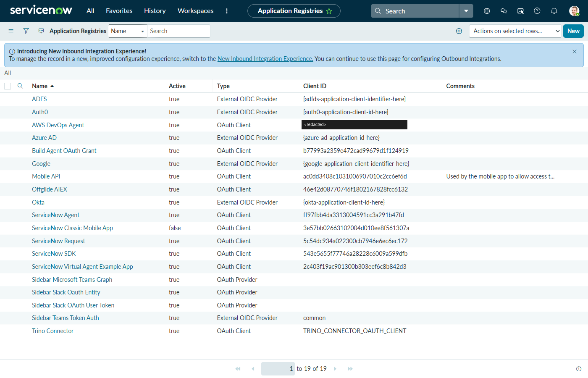Follow the New Inbound Integration Experience link

[x=265, y=59]
